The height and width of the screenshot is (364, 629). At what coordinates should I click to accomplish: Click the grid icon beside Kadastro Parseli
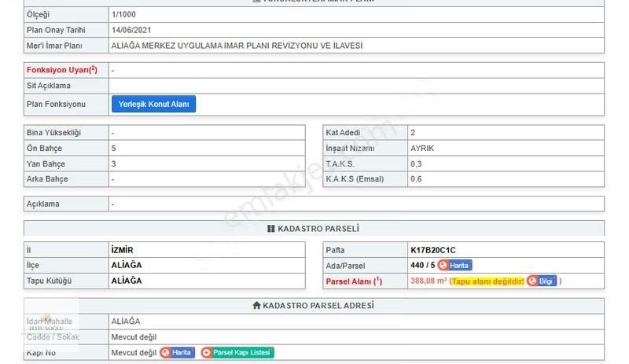point(271,229)
